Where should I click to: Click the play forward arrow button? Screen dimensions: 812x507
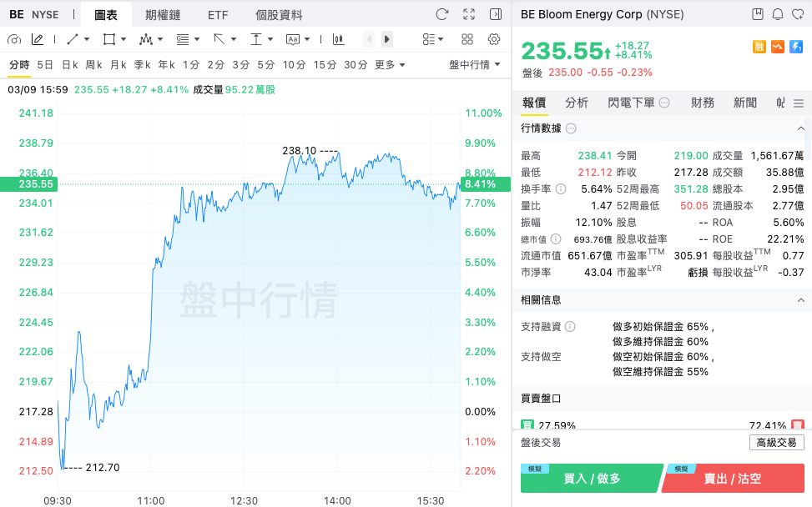coord(387,39)
